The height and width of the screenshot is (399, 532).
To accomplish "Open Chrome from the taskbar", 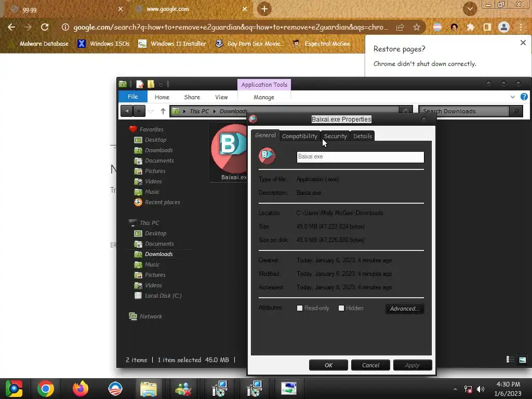I will [46, 389].
